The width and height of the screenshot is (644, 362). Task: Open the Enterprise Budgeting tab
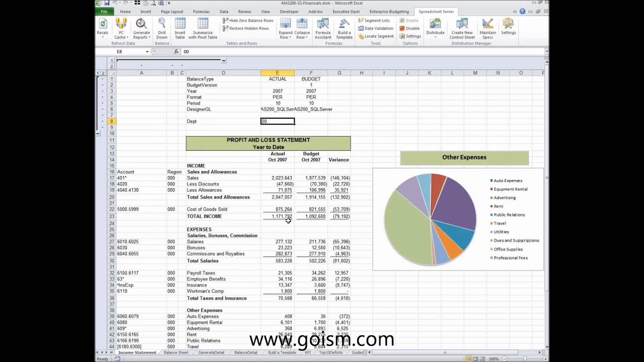coord(389,12)
